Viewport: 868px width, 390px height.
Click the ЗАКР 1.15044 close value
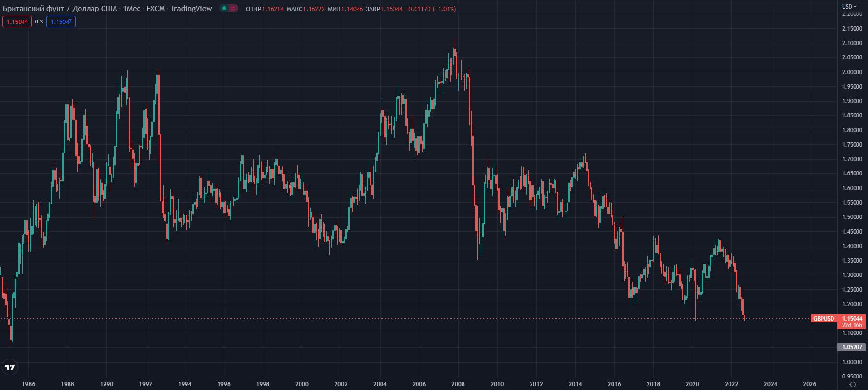(x=384, y=9)
